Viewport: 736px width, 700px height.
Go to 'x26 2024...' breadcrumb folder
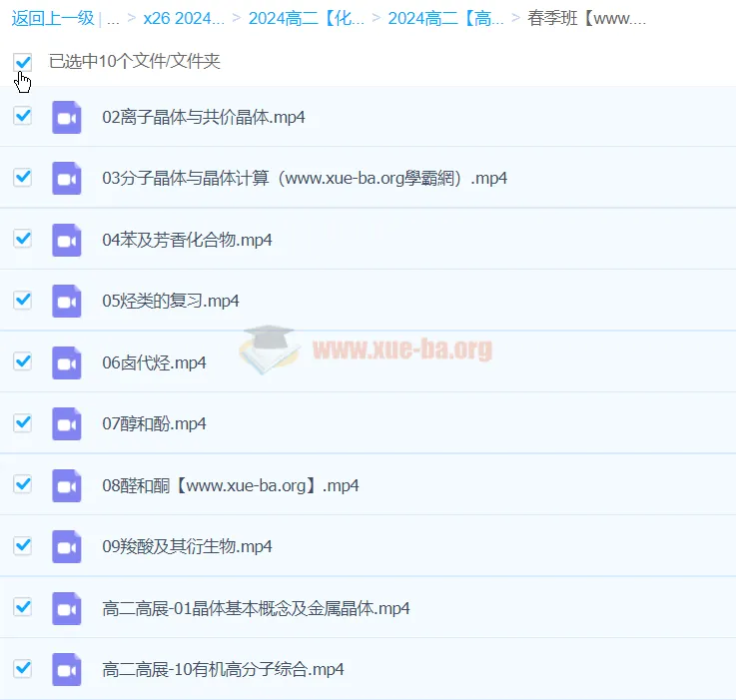pos(184,18)
